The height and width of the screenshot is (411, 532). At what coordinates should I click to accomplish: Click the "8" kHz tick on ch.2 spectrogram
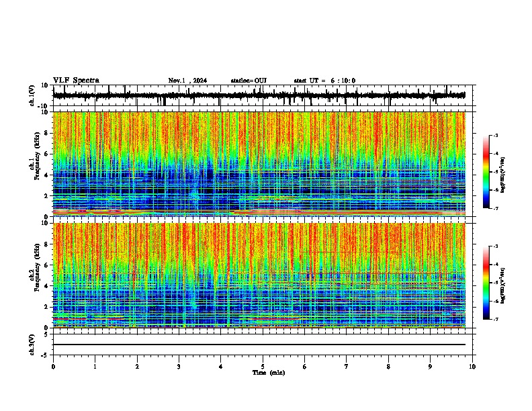46,244
